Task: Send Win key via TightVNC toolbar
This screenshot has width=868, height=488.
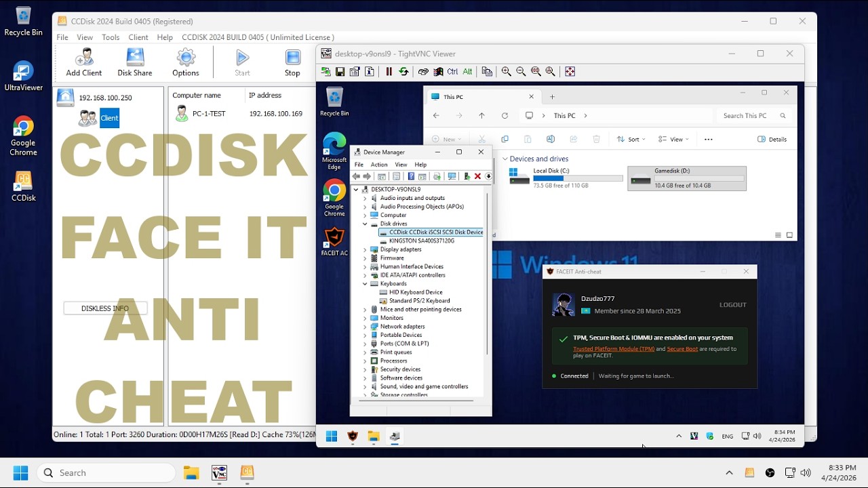Action: pyautogui.click(x=438, y=71)
